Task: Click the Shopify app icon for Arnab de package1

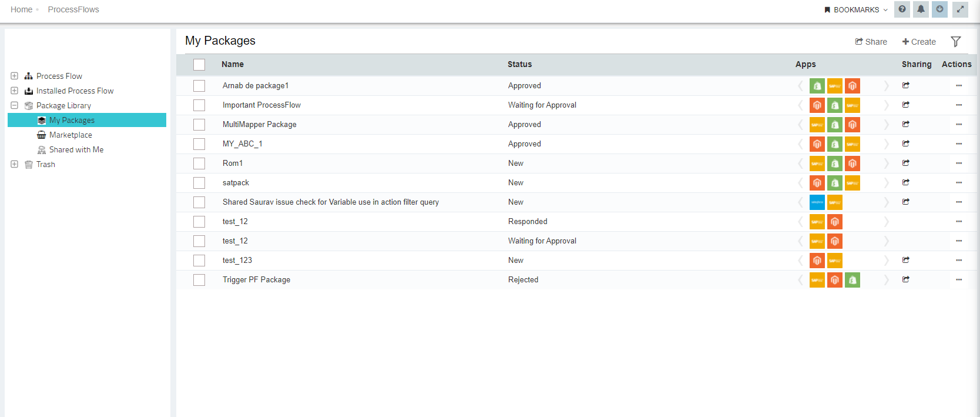Action: 817,86
